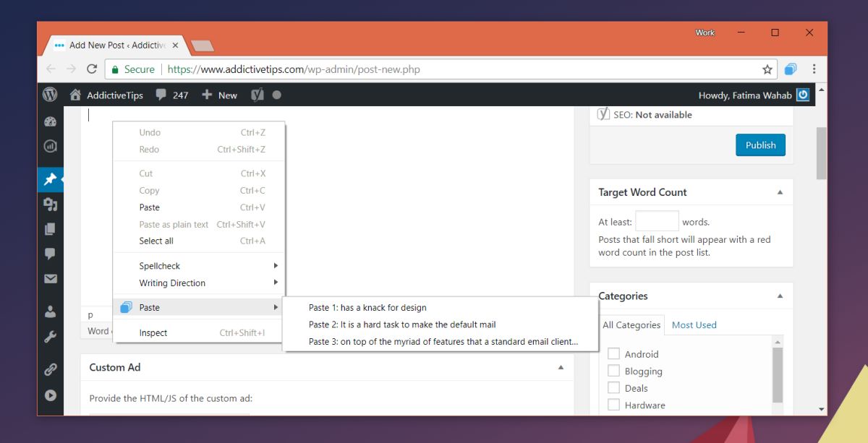Click the scroll down arrow of page scrollbar
The height and width of the screenshot is (443, 868).
(x=821, y=409)
